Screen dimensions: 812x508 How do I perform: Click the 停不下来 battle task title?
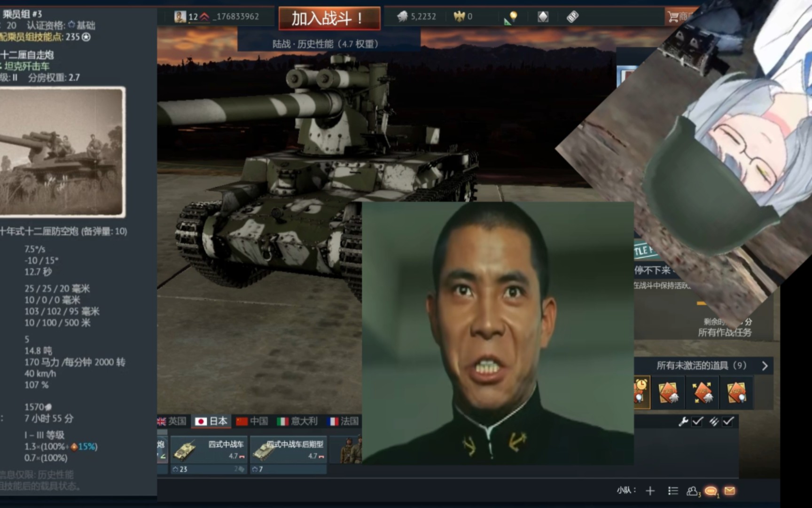point(652,270)
